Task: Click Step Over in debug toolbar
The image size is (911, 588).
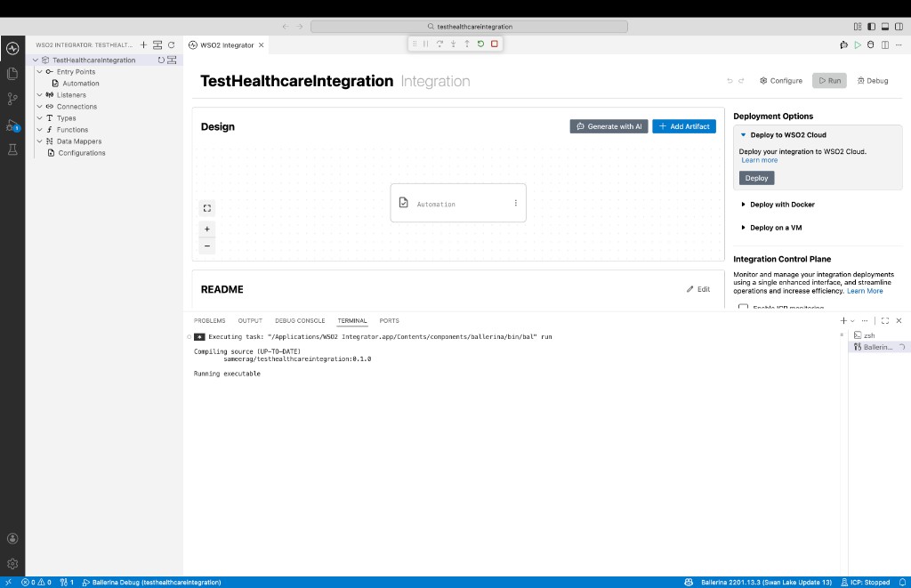Action: [439, 44]
